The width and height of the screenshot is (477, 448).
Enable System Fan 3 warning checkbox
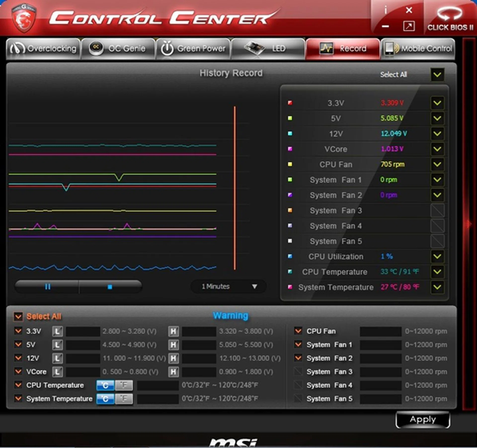click(298, 372)
